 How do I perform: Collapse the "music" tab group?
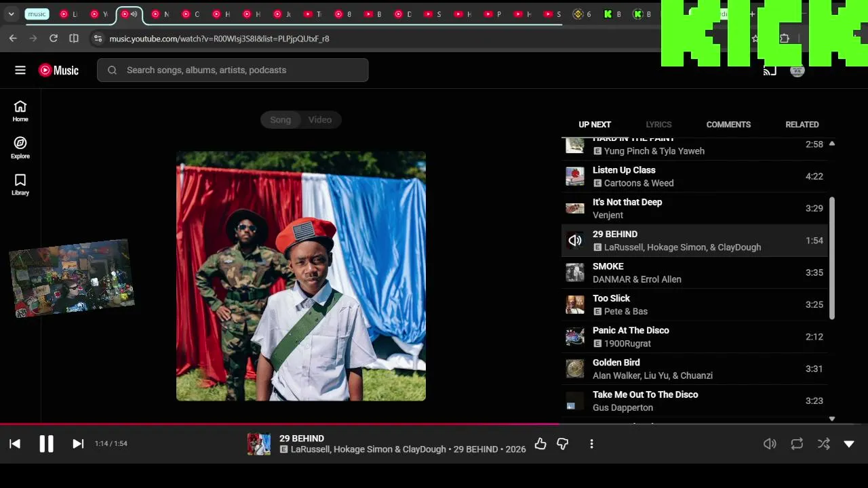[37, 14]
